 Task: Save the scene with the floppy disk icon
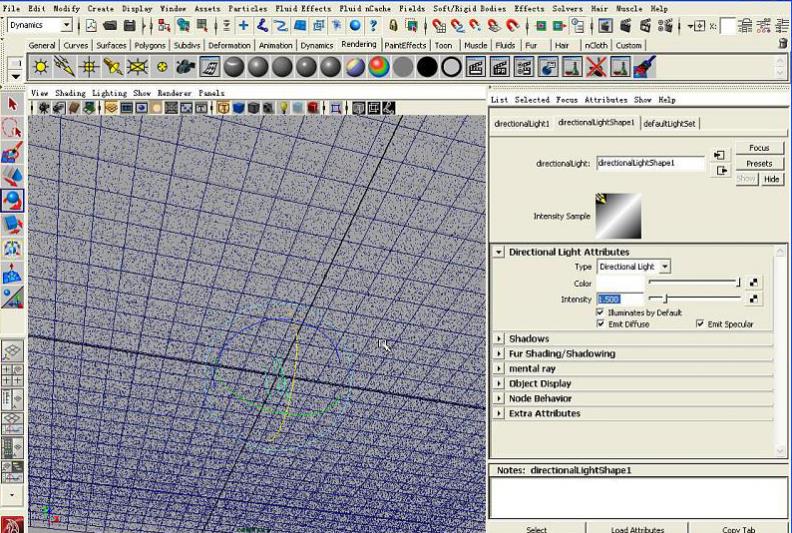(129, 25)
